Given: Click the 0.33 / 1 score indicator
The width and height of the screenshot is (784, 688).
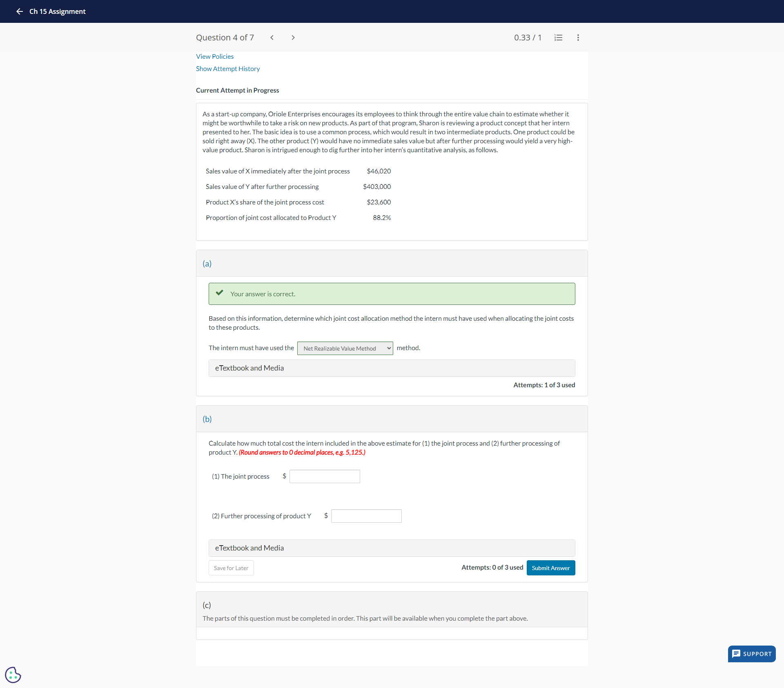Looking at the screenshot, I should (x=528, y=38).
